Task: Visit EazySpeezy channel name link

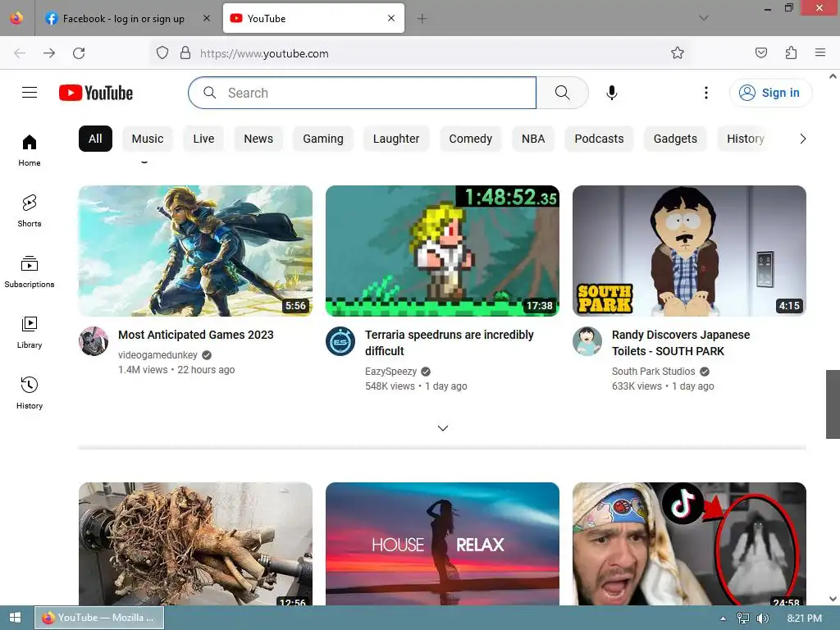Action: tap(390, 372)
